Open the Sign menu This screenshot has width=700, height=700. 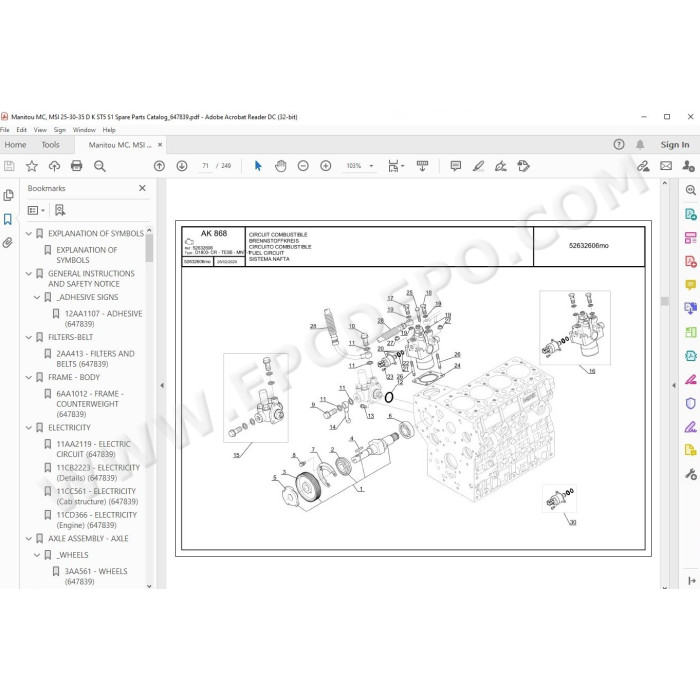[x=60, y=130]
